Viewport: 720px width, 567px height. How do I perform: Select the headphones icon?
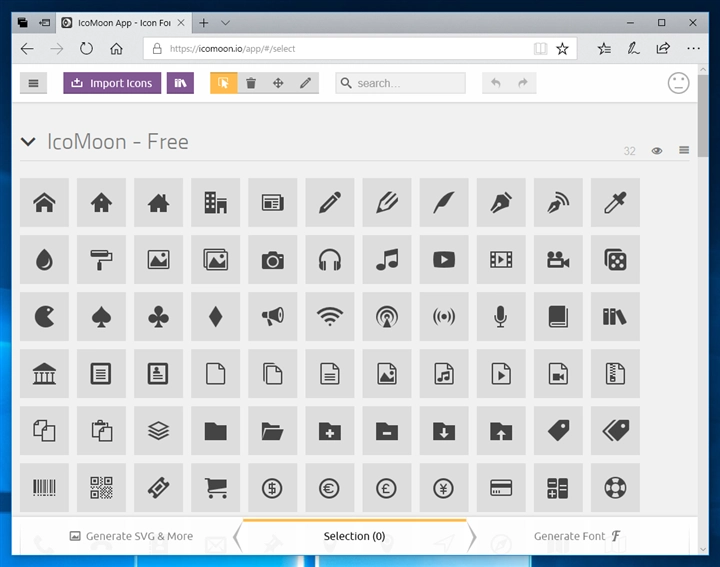click(330, 259)
